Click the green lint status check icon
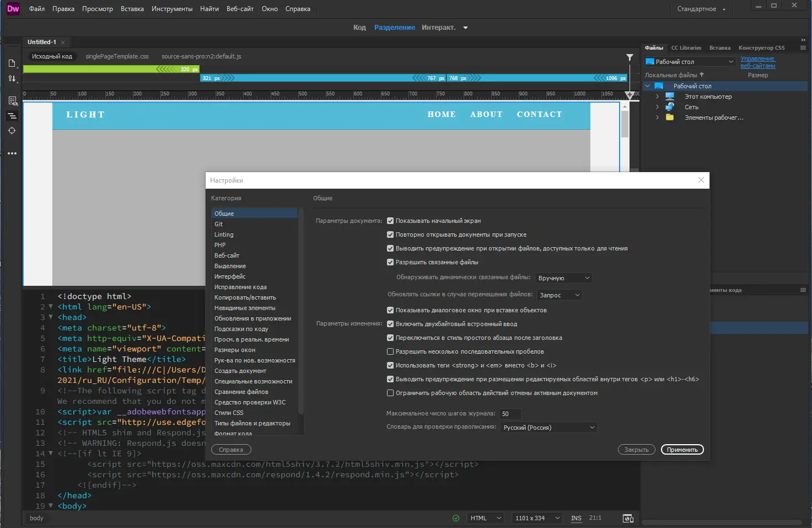Screen dimensions: 812x528 pos(456,518)
